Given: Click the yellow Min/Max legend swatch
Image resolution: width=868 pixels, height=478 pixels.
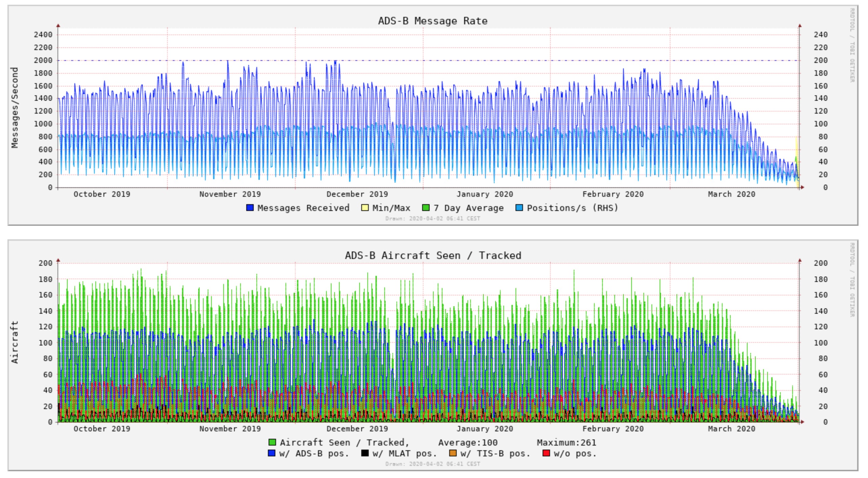Looking at the screenshot, I should [x=365, y=208].
